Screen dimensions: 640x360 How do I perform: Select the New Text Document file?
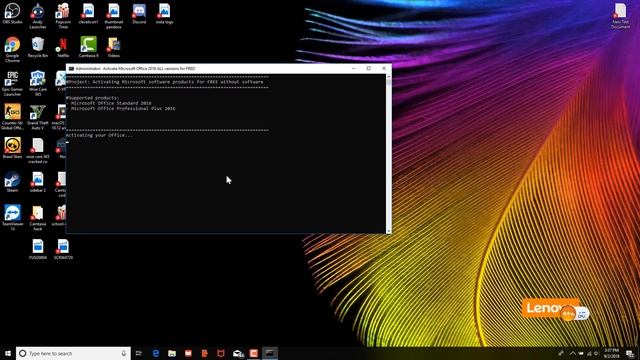tap(620, 16)
